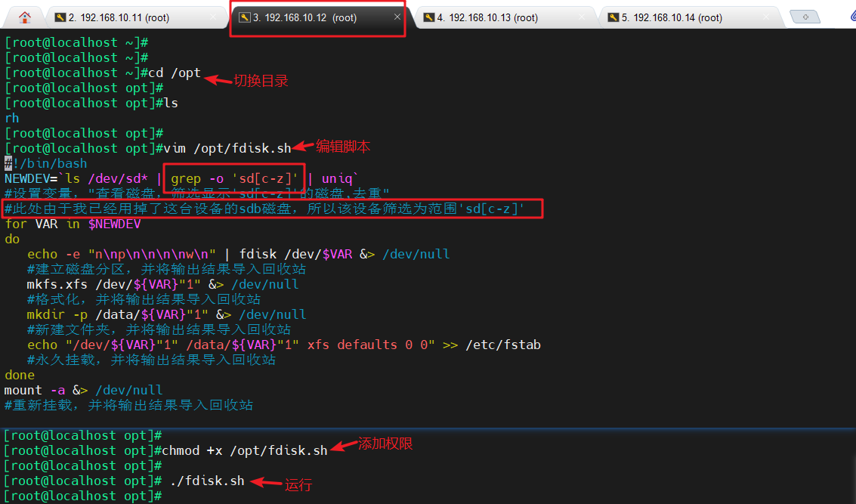Click the session icon on tab 192.168.10.12
Screen dimensions: 856x504
[x=245, y=17]
